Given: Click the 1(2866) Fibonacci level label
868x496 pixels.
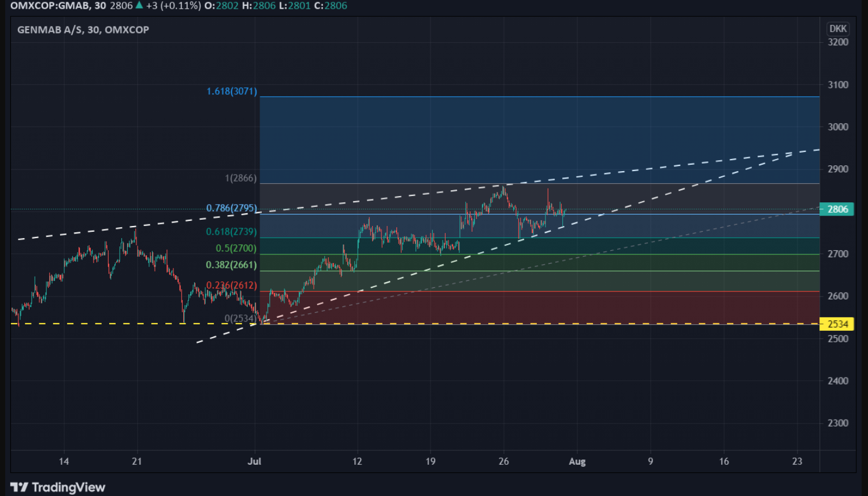Looking at the screenshot, I should [241, 178].
